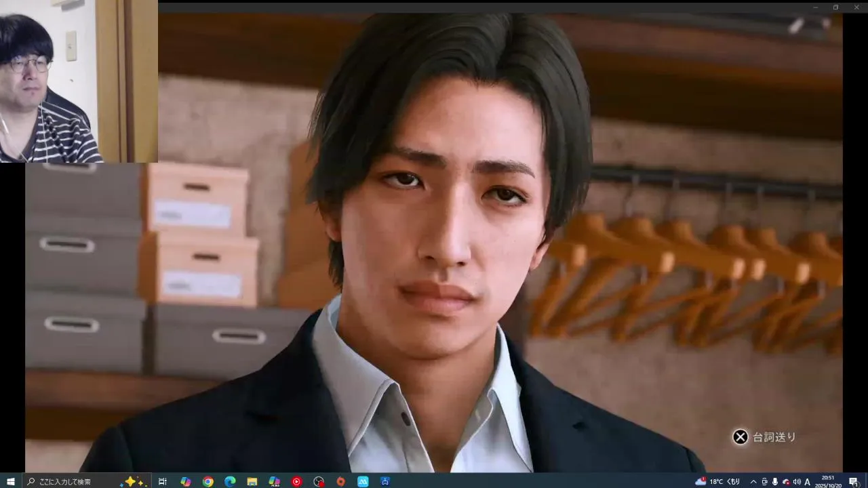Focus the taskbar search box
This screenshot has width=868, height=488.
click(x=87, y=481)
